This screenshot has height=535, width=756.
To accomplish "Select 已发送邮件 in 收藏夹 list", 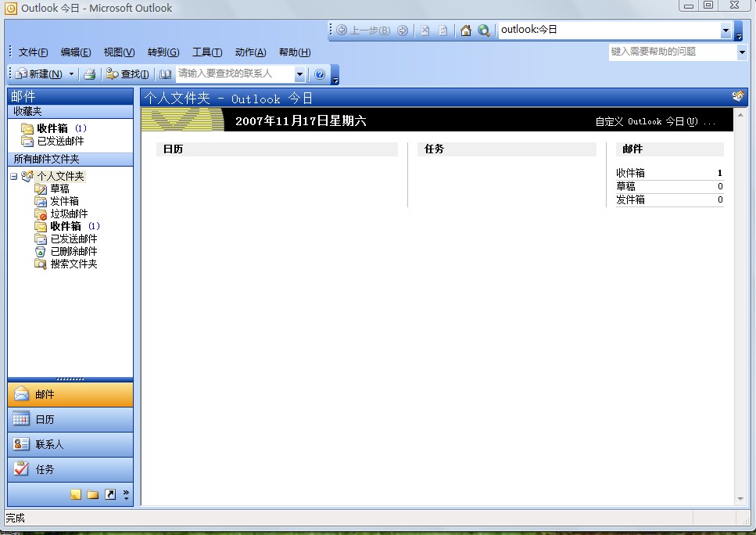I will click(x=52, y=141).
